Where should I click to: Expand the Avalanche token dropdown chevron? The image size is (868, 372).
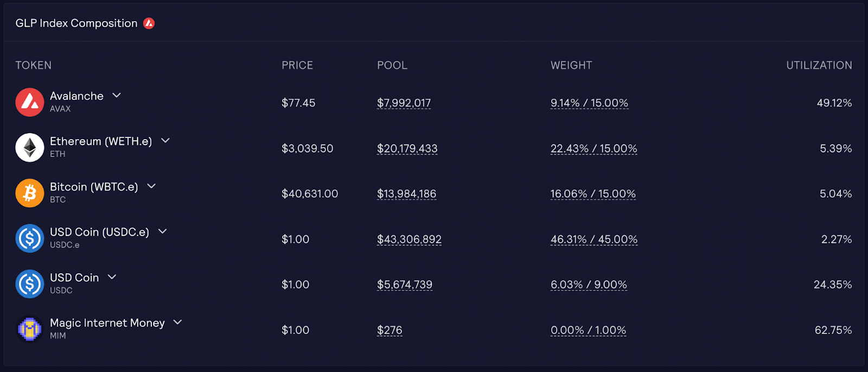[x=117, y=96]
